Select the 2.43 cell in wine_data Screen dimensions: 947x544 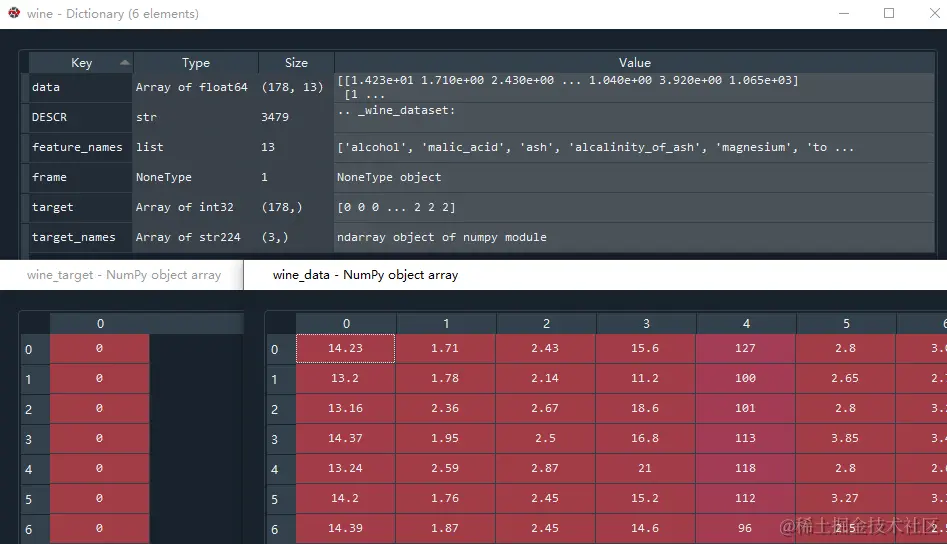[x=545, y=348]
